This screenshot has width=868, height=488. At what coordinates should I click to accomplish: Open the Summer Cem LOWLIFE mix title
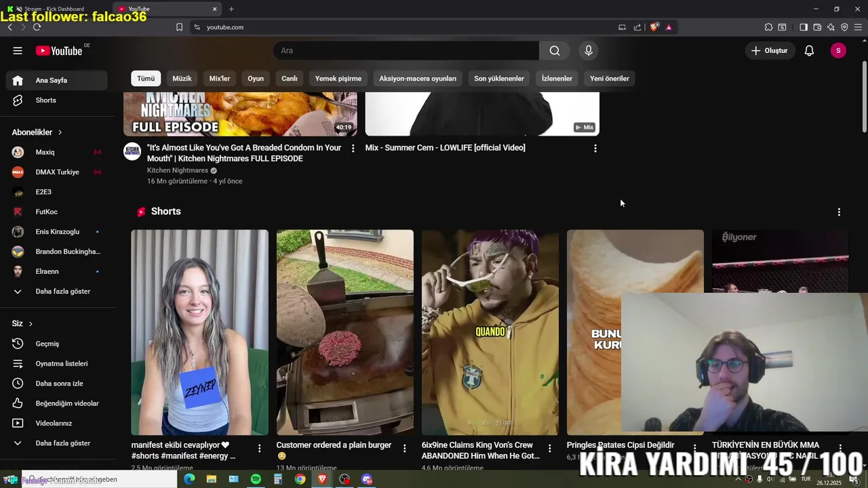pyautogui.click(x=445, y=148)
